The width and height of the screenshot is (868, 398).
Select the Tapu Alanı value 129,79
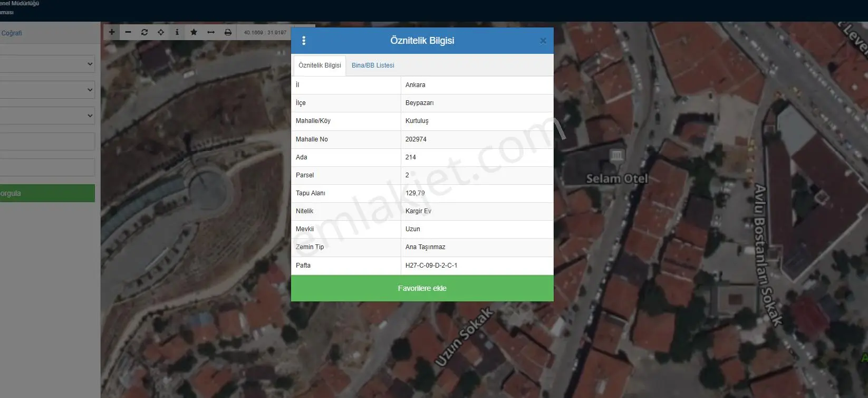point(415,193)
